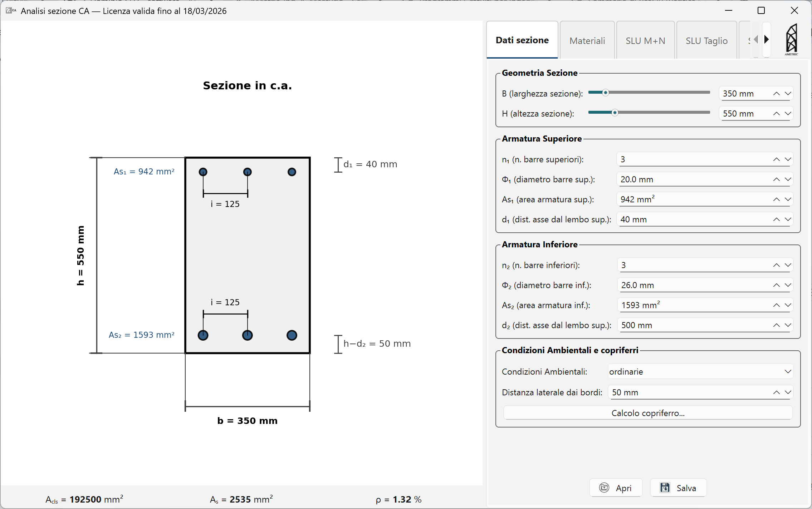Click the B larghezza sezione slider handle

click(605, 93)
